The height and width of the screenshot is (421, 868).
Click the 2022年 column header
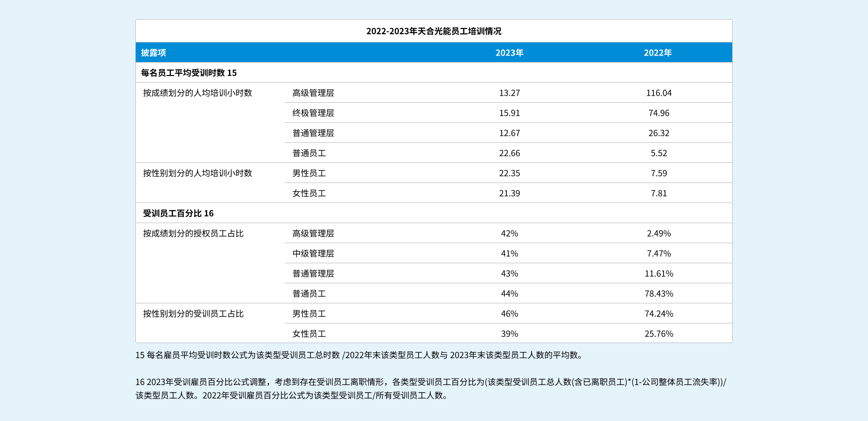pyautogui.click(x=658, y=53)
